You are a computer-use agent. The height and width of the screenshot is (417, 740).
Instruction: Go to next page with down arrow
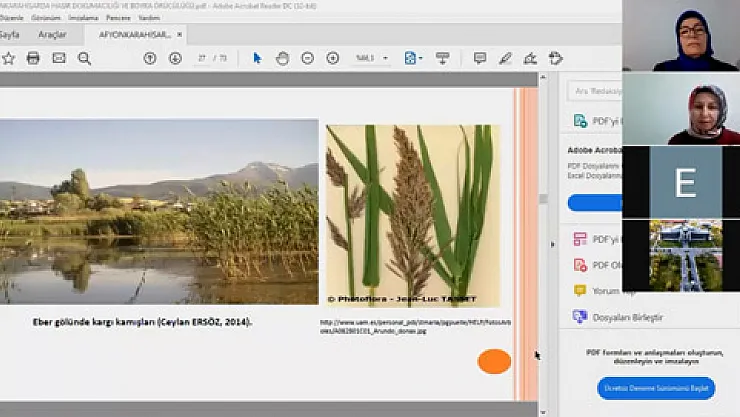175,58
